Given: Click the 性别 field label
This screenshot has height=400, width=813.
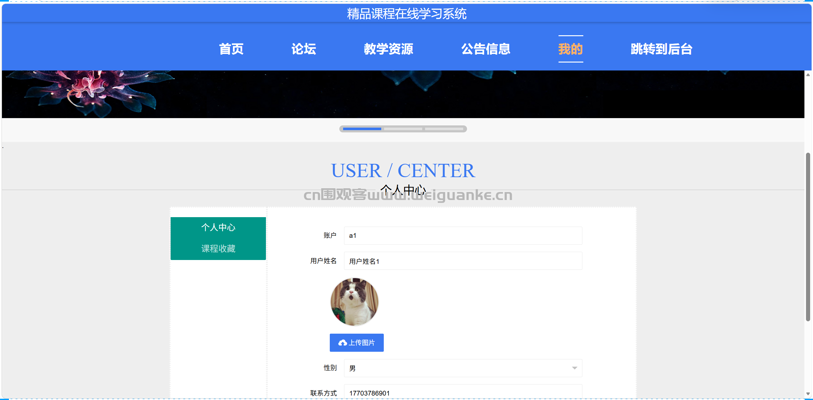Looking at the screenshot, I should [330, 368].
